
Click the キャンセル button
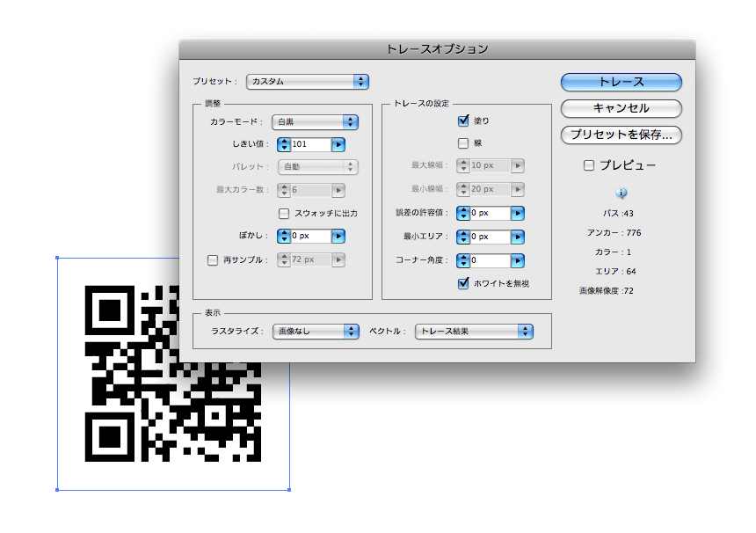[621, 108]
